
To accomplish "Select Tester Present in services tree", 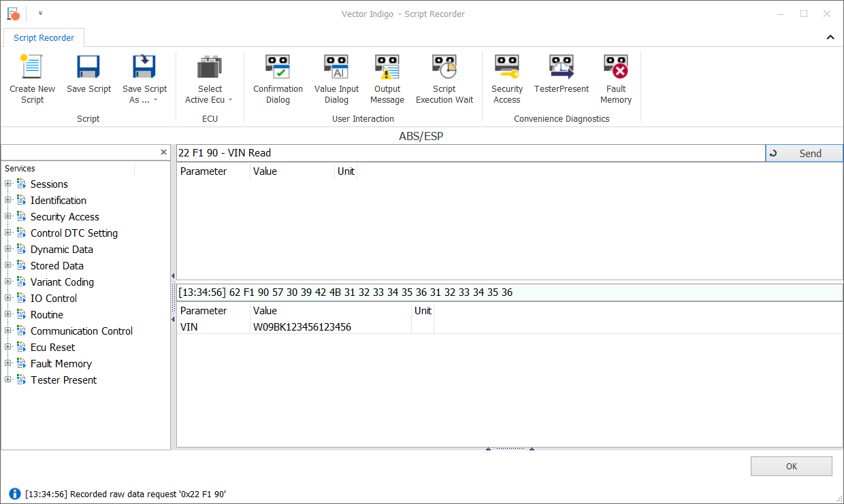I will click(x=64, y=380).
